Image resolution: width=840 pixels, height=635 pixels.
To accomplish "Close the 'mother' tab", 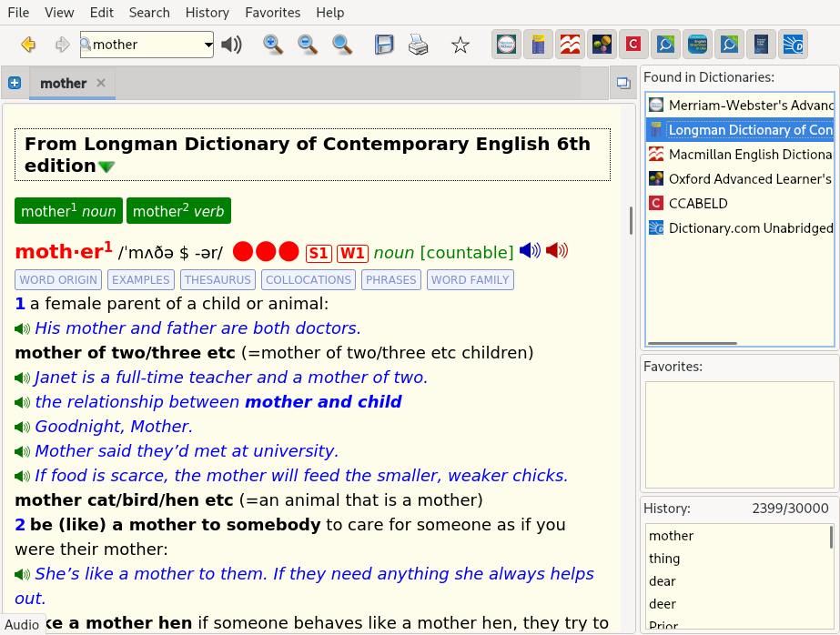I will pyautogui.click(x=101, y=83).
